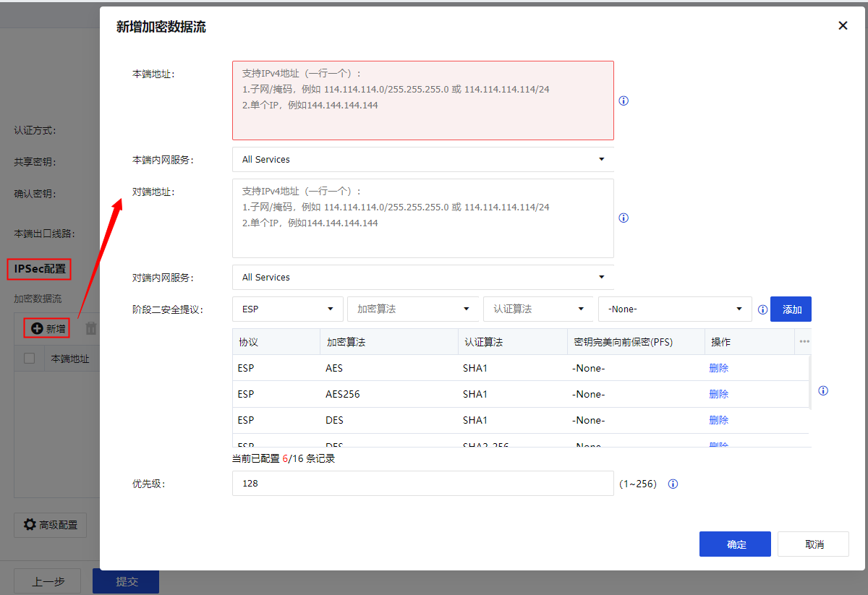Click the blue 添加 button
868x595 pixels.
point(791,309)
